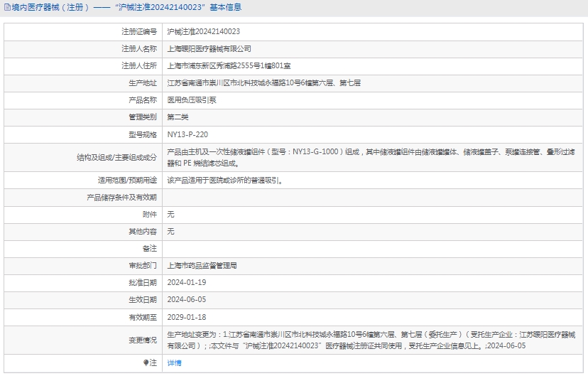Click the empty 备注 remarks cell
Viewport: 588px width, 376px height.
374,248
